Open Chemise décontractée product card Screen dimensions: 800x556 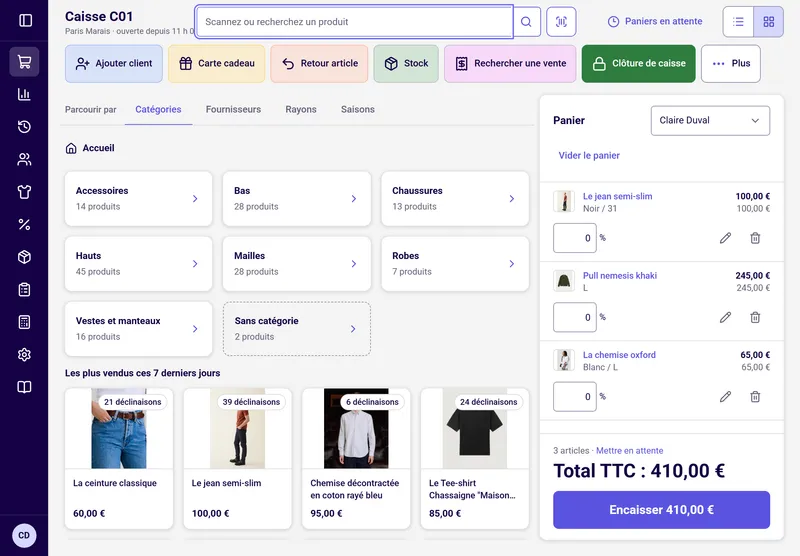pyautogui.click(x=356, y=459)
